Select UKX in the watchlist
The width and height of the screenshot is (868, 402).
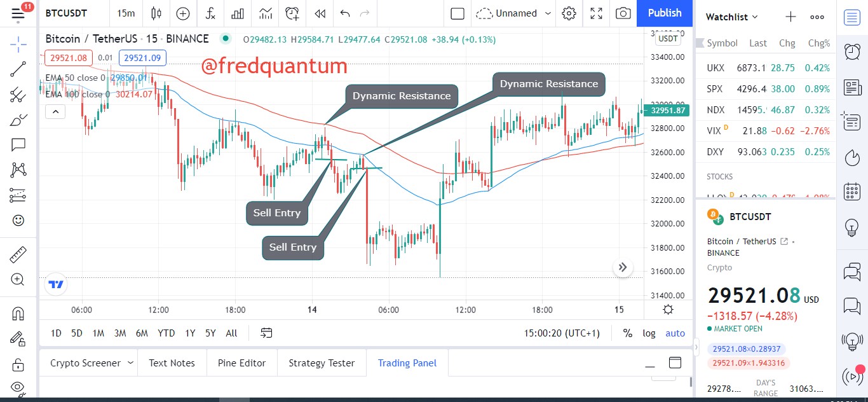point(766,67)
